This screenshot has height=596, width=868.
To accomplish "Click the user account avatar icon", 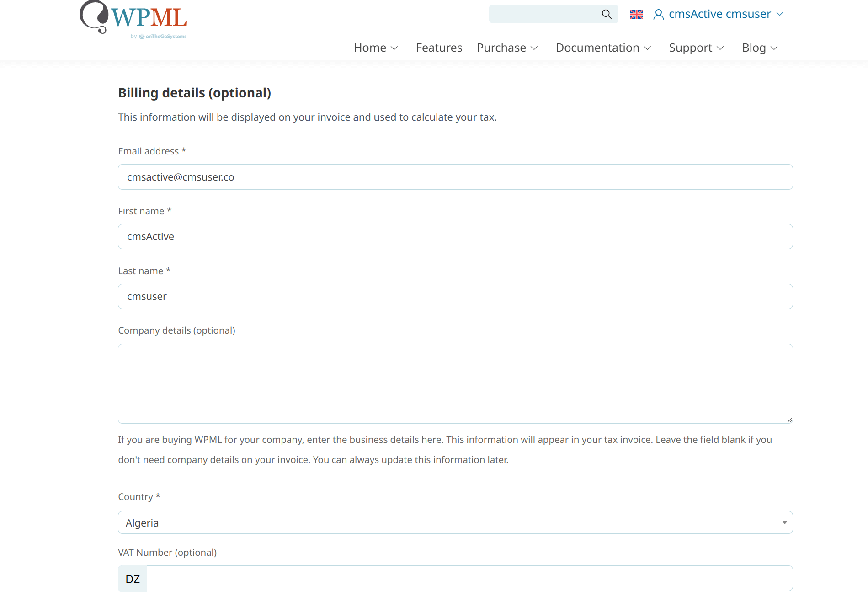I will pos(658,15).
